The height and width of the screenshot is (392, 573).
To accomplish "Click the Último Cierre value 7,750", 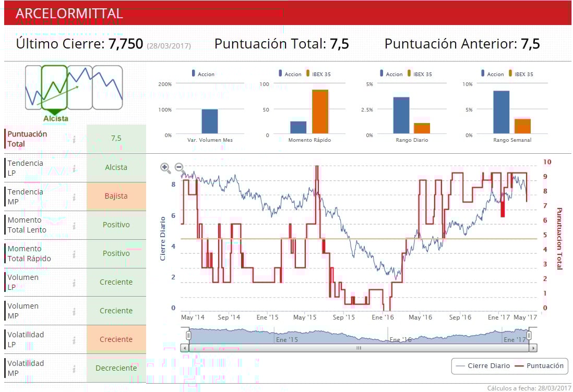I will (x=126, y=44).
